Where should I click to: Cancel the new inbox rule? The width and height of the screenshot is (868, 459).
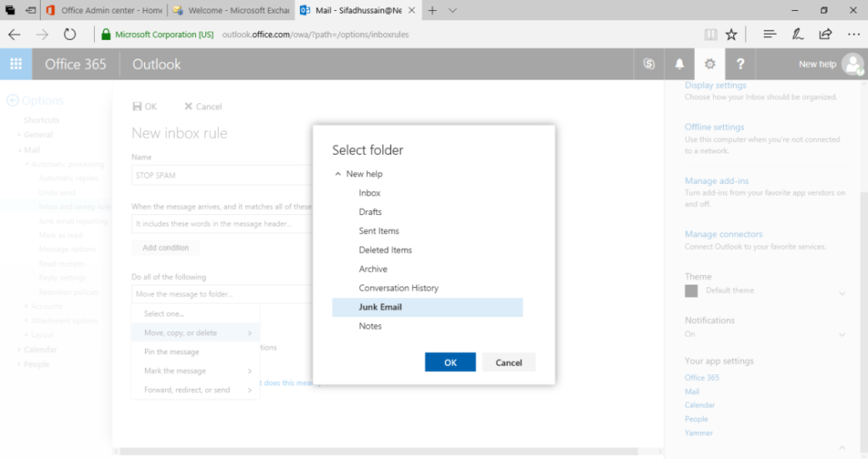click(x=203, y=106)
